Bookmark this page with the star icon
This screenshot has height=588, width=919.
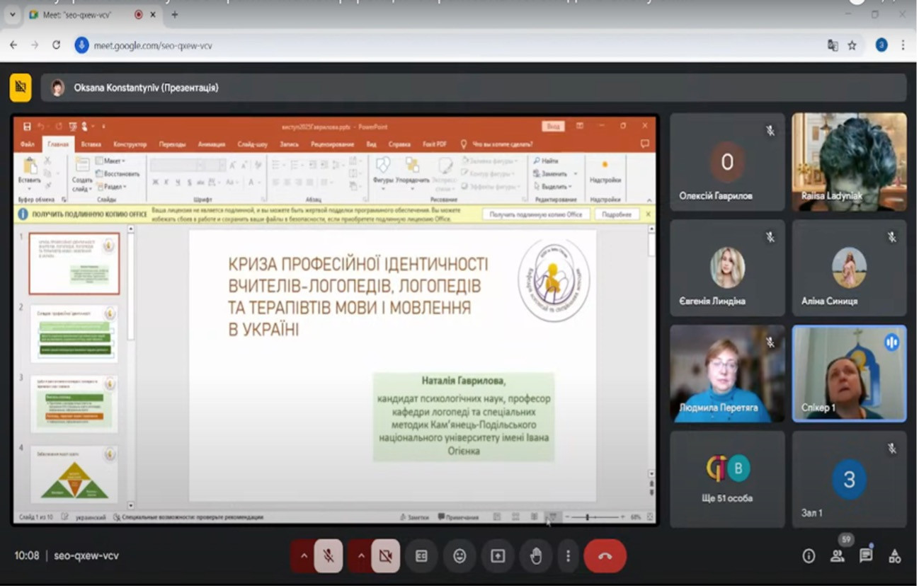tap(852, 45)
